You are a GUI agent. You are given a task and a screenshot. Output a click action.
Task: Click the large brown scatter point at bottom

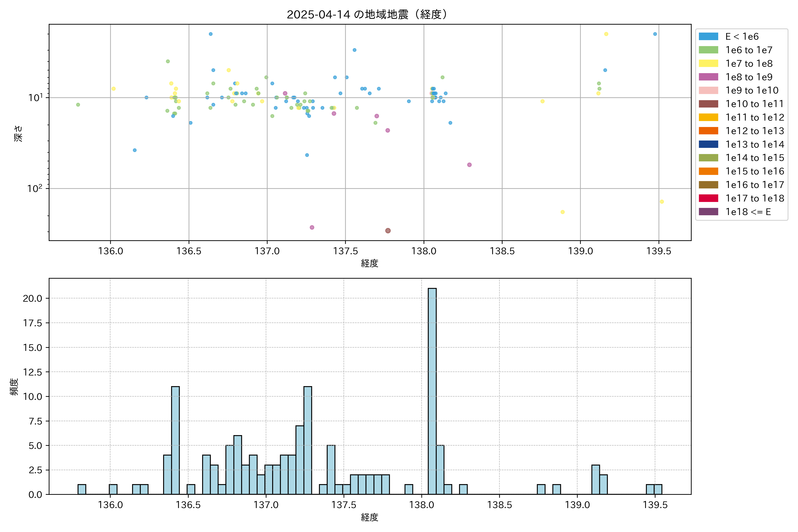(388, 231)
